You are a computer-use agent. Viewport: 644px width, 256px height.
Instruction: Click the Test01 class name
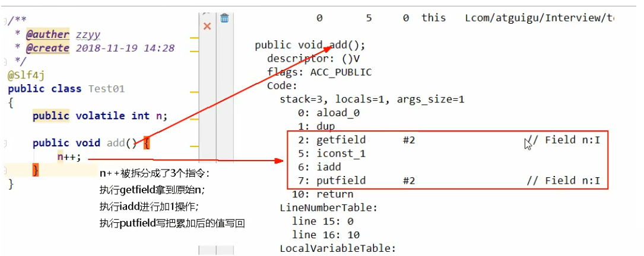106,89
